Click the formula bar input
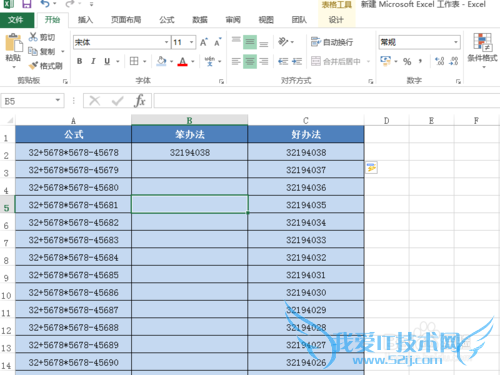Viewport: 500px width, 375px height. pyautogui.click(x=327, y=101)
